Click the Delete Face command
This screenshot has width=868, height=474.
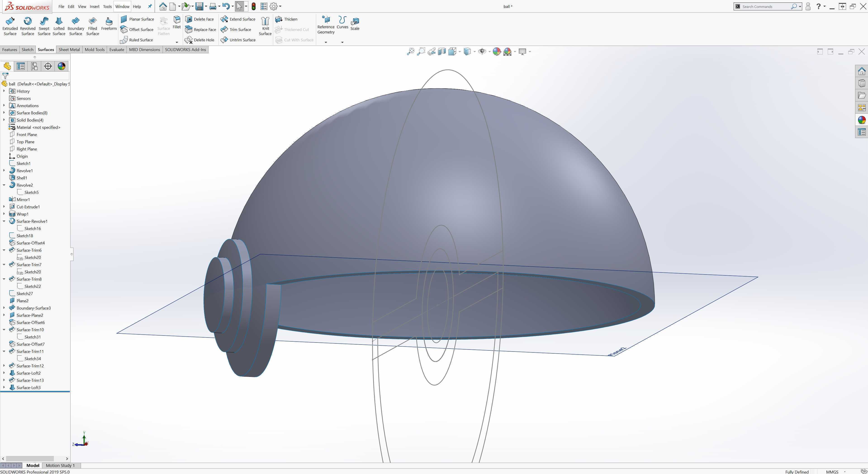pyautogui.click(x=199, y=19)
